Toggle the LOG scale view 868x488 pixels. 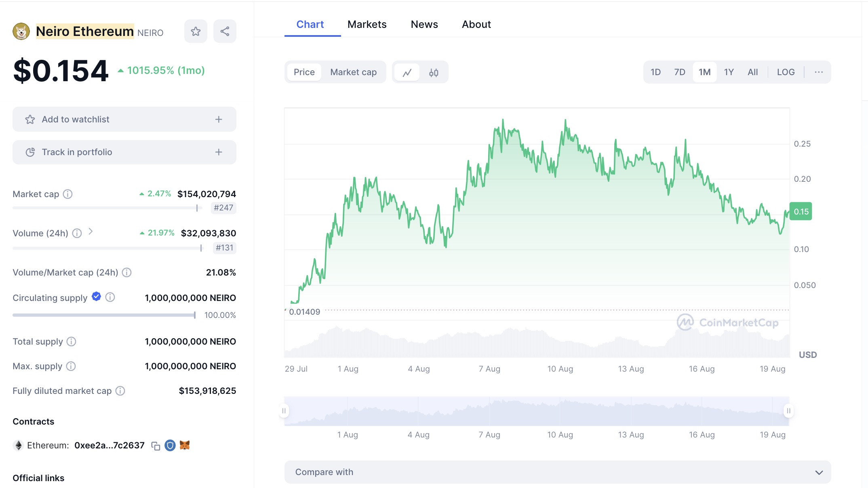click(x=786, y=72)
